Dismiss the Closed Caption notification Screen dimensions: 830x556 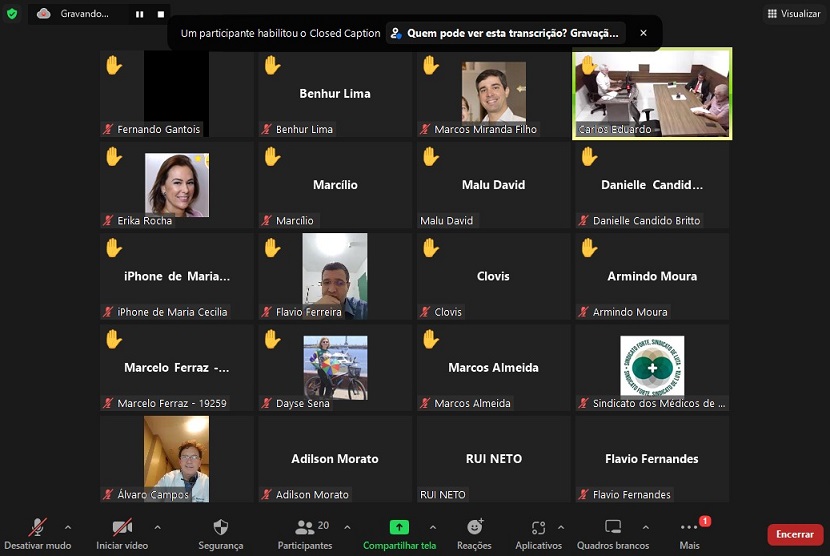(x=643, y=33)
